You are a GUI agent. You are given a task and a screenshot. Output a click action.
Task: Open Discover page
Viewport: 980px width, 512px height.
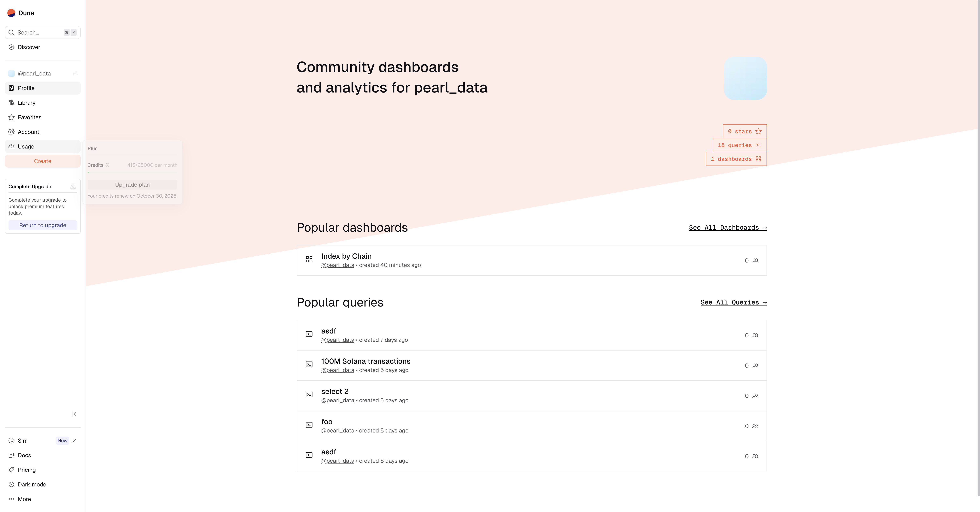pyautogui.click(x=29, y=47)
